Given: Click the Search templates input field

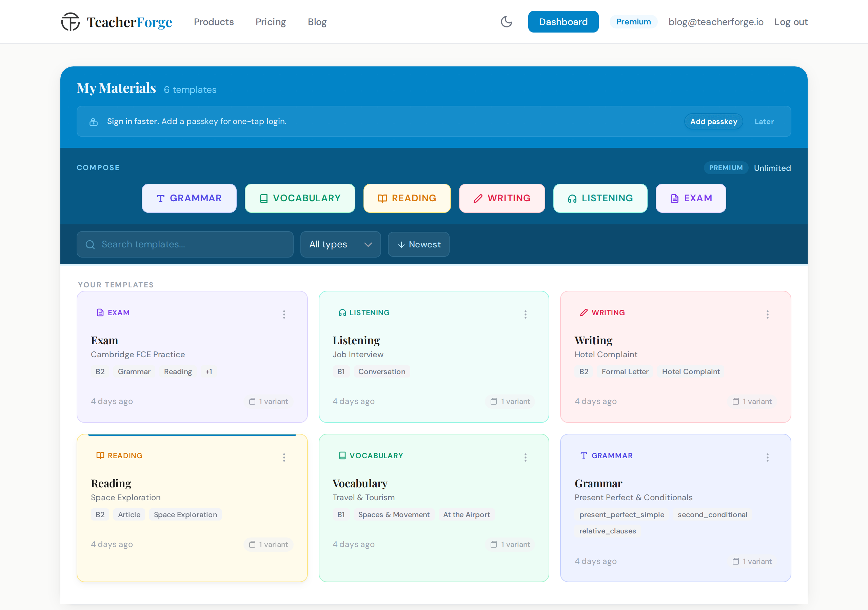Looking at the screenshot, I should [185, 244].
